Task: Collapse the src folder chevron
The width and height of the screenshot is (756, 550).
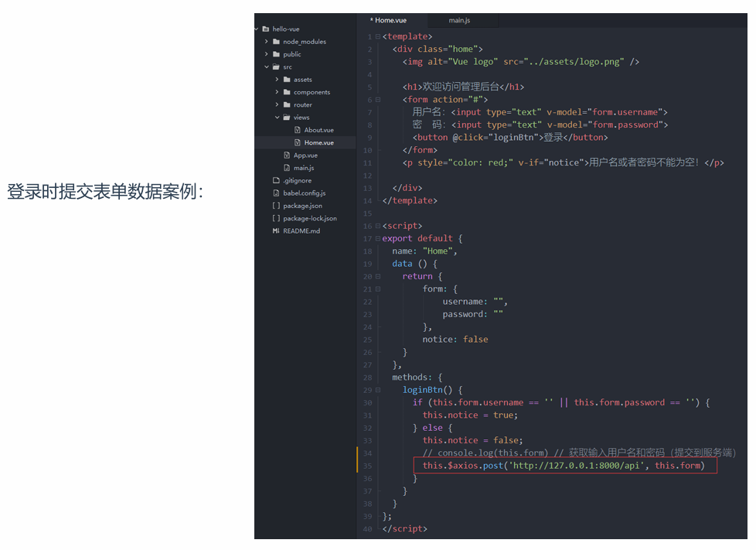Action: [x=267, y=67]
